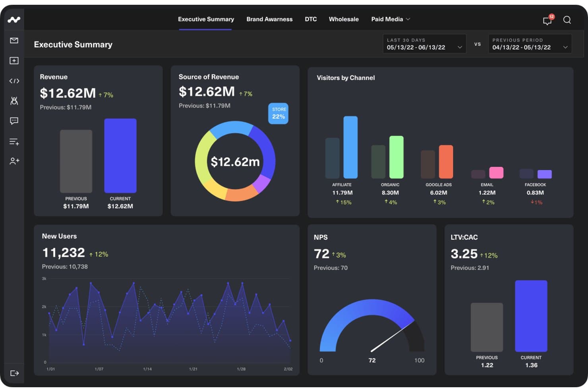Open notifications with the 12 badge

click(548, 20)
